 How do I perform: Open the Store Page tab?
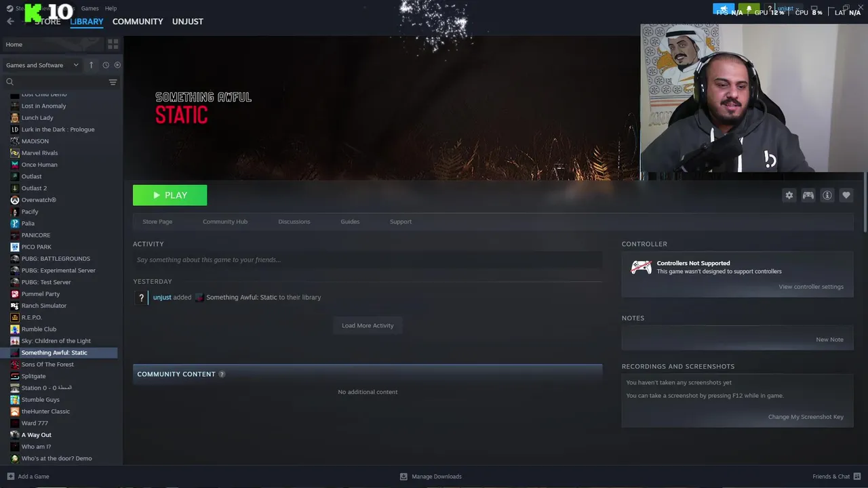[157, 222]
